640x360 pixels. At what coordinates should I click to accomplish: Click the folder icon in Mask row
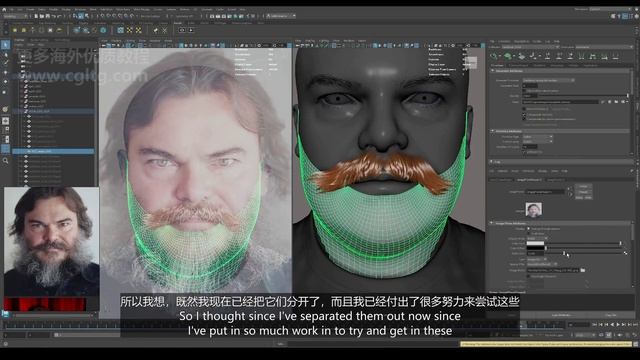click(616, 102)
